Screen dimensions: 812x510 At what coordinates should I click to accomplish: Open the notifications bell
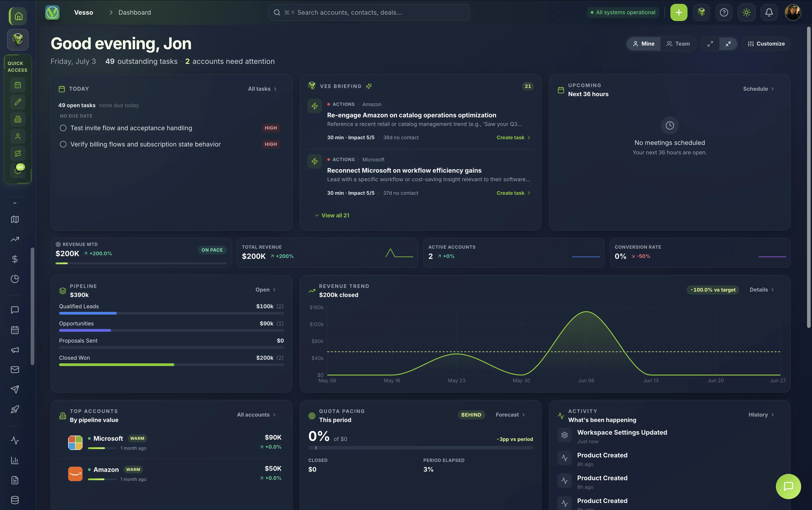pyautogui.click(x=769, y=12)
